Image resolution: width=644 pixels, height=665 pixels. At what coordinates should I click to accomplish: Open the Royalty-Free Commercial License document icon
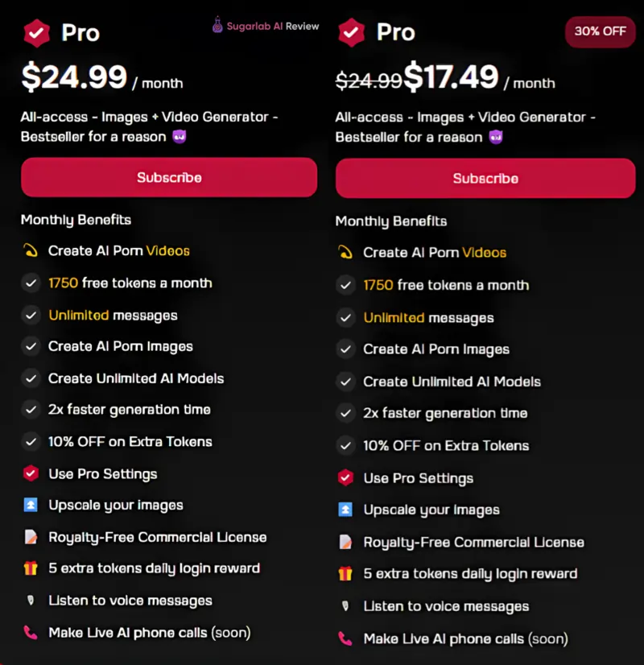[x=29, y=538]
